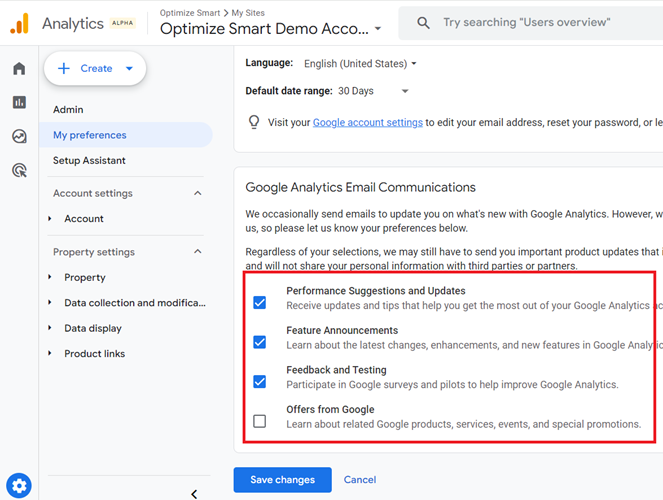This screenshot has height=500, width=663.
Task: Open the Explore icon in sidebar
Action: point(19,136)
